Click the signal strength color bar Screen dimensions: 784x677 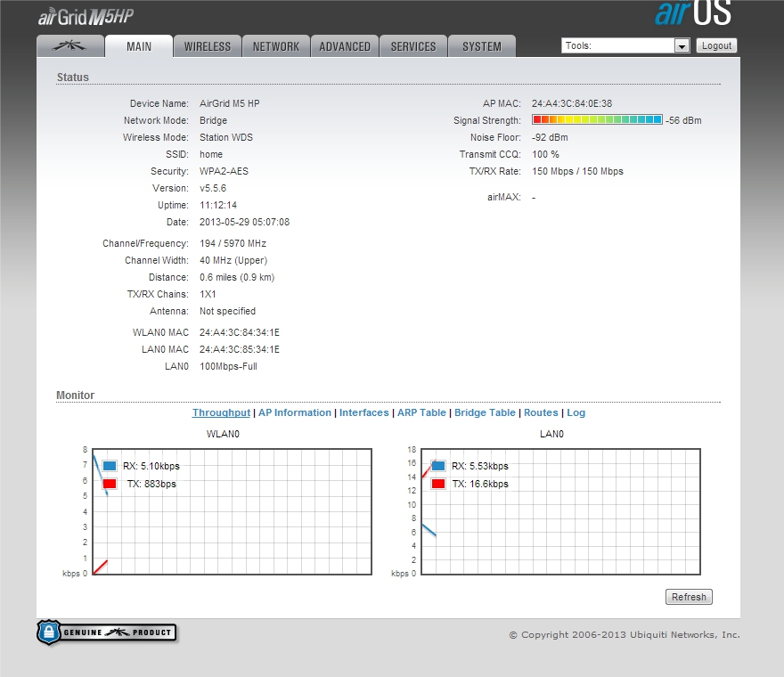[597, 119]
